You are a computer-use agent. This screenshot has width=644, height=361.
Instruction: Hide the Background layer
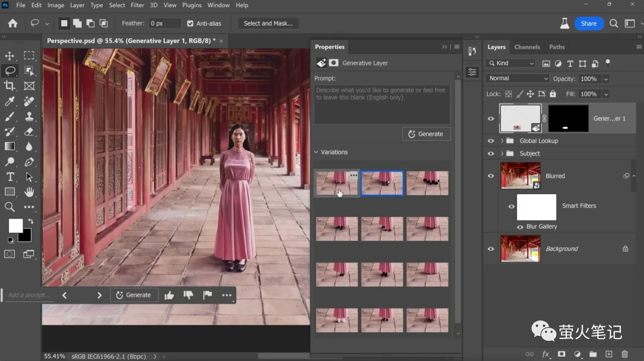pyautogui.click(x=491, y=249)
